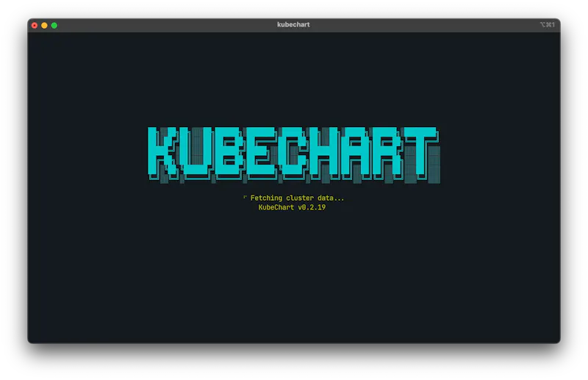Click the 'KubeChart v0.2.19' version text
Screen dimensions: 588x380
[x=292, y=207]
